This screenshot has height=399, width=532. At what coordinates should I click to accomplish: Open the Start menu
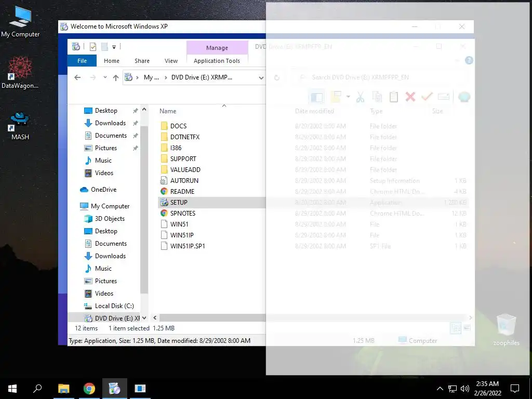pyautogui.click(x=12, y=389)
